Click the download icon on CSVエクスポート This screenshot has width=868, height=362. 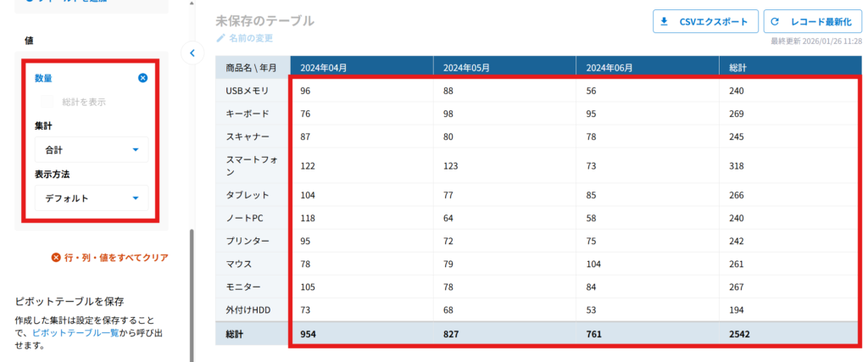coord(665,22)
